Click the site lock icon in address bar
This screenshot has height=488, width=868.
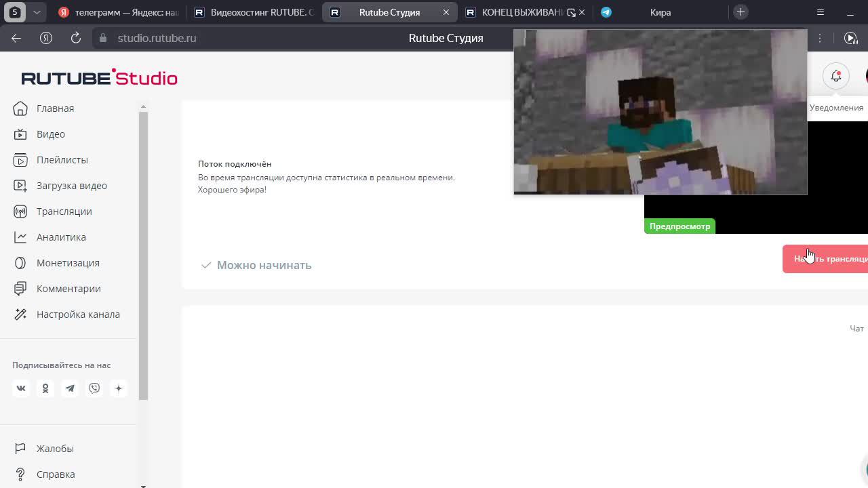(103, 38)
